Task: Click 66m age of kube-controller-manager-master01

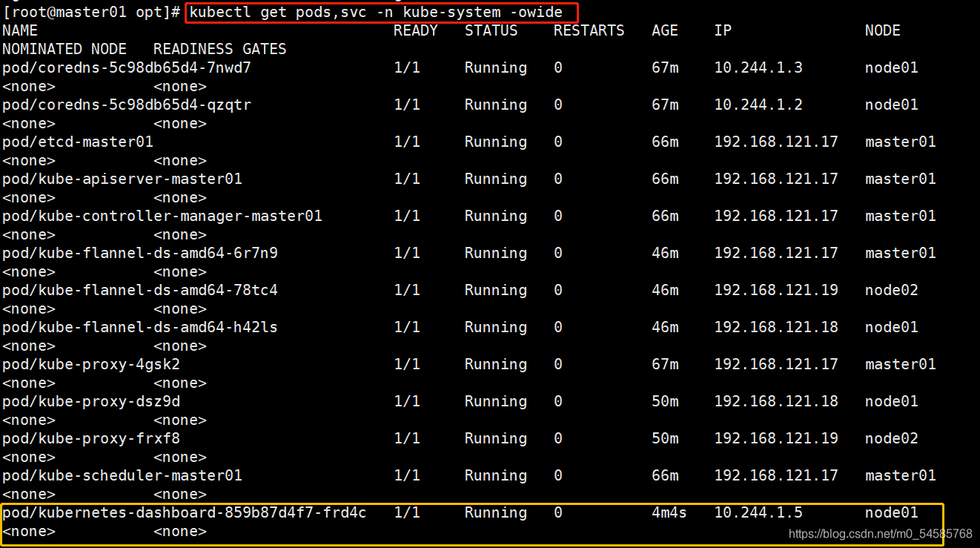Action: [665, 216]
